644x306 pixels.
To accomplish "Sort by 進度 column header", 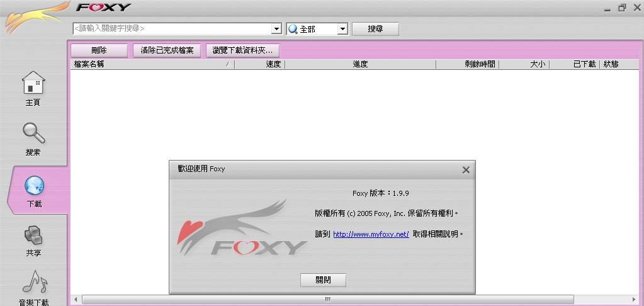I will click(360, 64).
